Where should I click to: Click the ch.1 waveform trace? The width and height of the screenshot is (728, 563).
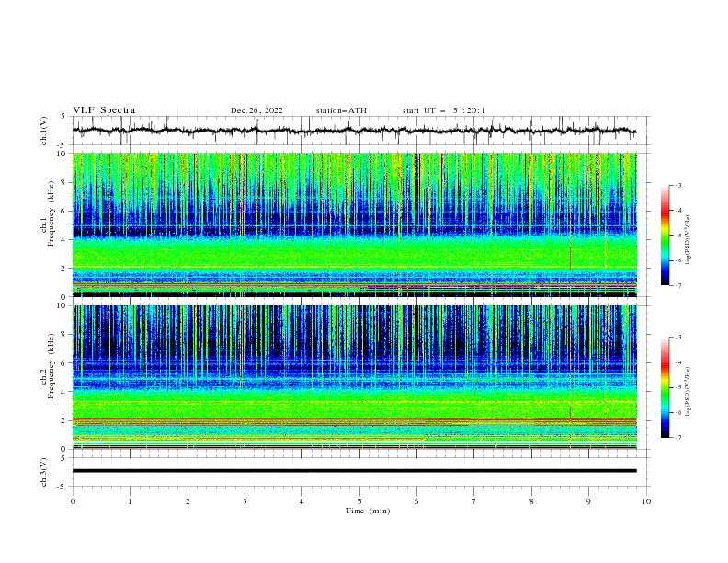point(354,131)
